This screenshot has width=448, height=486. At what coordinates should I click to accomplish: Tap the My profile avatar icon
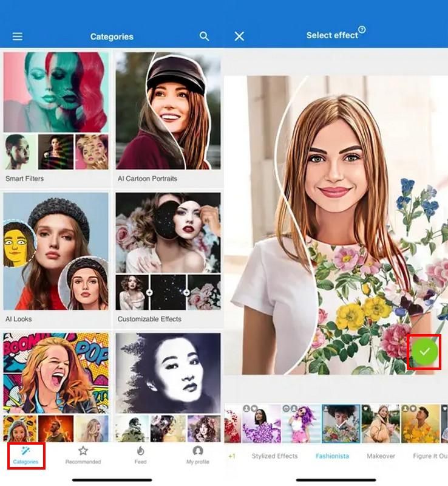tap(198, 451)
